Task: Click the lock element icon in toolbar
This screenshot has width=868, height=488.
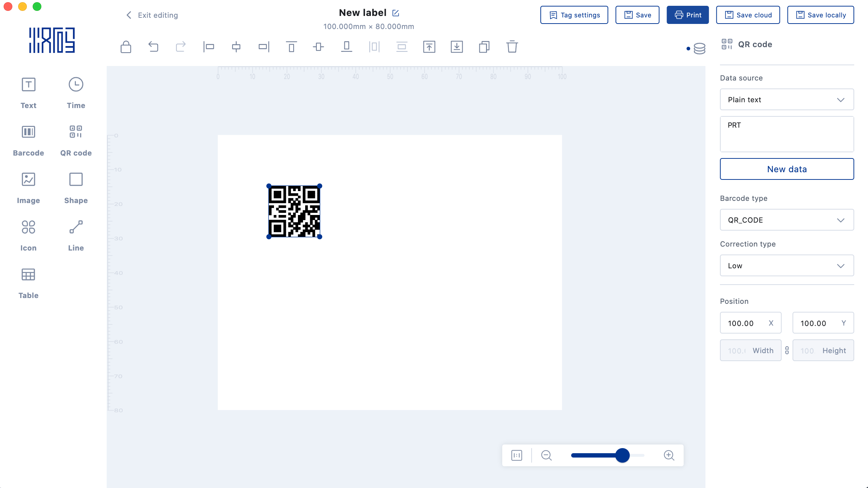Action: click(126, 47)
